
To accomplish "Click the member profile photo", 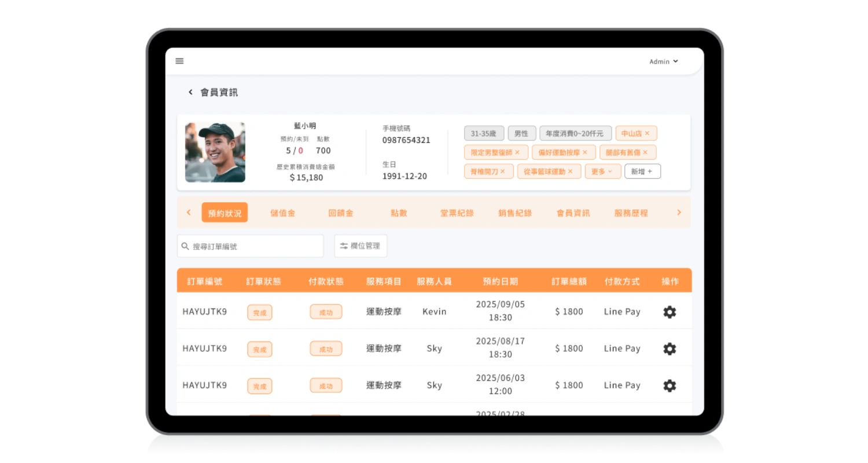I will (215, 152).
